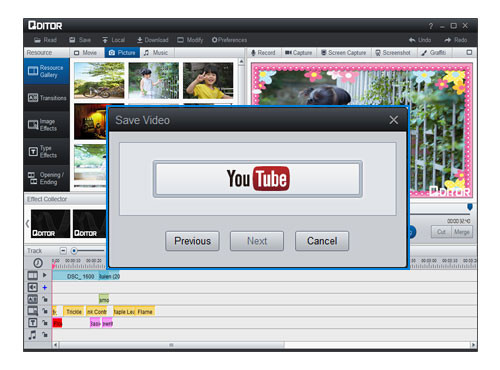Screen dimensions: 500x370
Task: Open the Local upload option
Action: [113, 40]
